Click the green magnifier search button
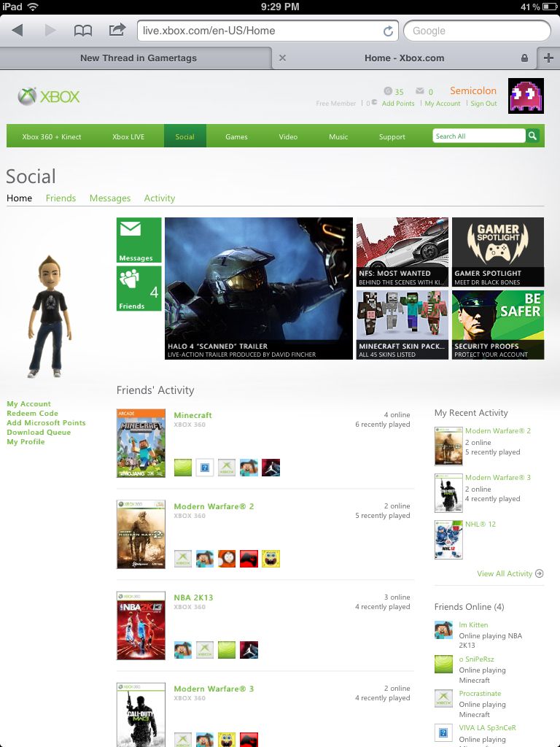 (x=532, y=136)
